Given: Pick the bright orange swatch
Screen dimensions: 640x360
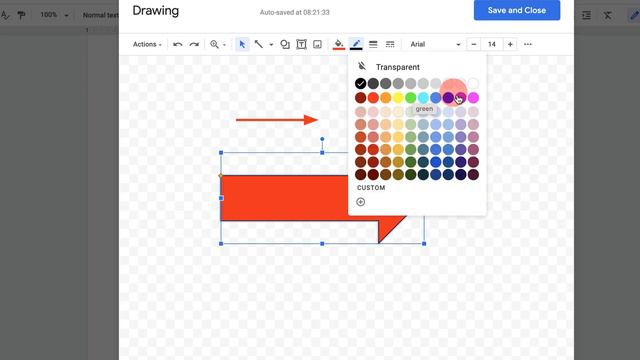Looking at the screenshot, I should 385,98.
